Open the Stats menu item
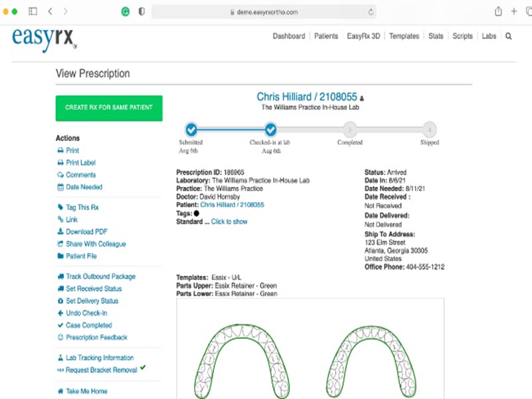The image size is (532, 399). (436, 36)
